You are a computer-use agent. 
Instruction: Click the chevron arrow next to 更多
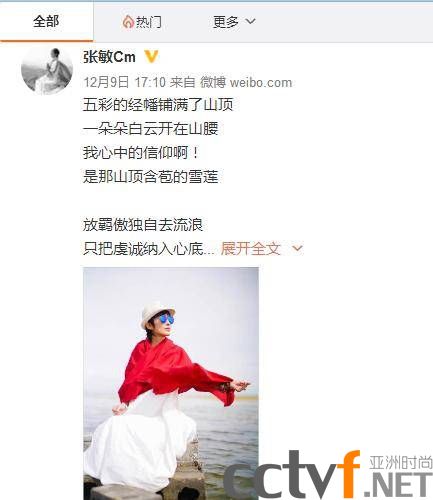[x=250, y=22]
